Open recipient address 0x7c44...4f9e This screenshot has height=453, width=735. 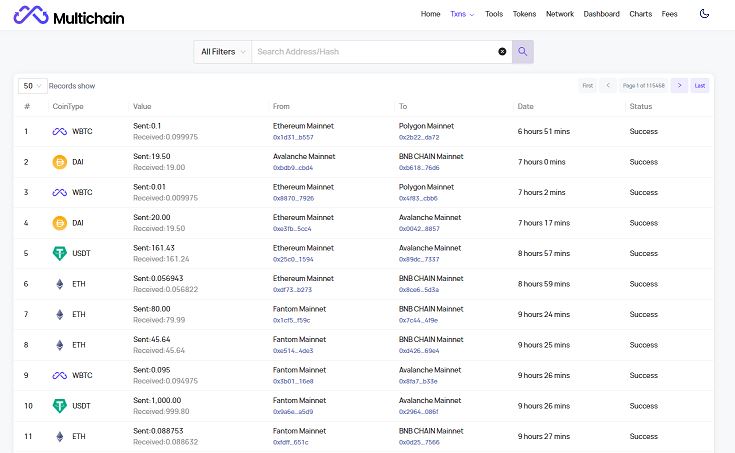coord(418,320)
